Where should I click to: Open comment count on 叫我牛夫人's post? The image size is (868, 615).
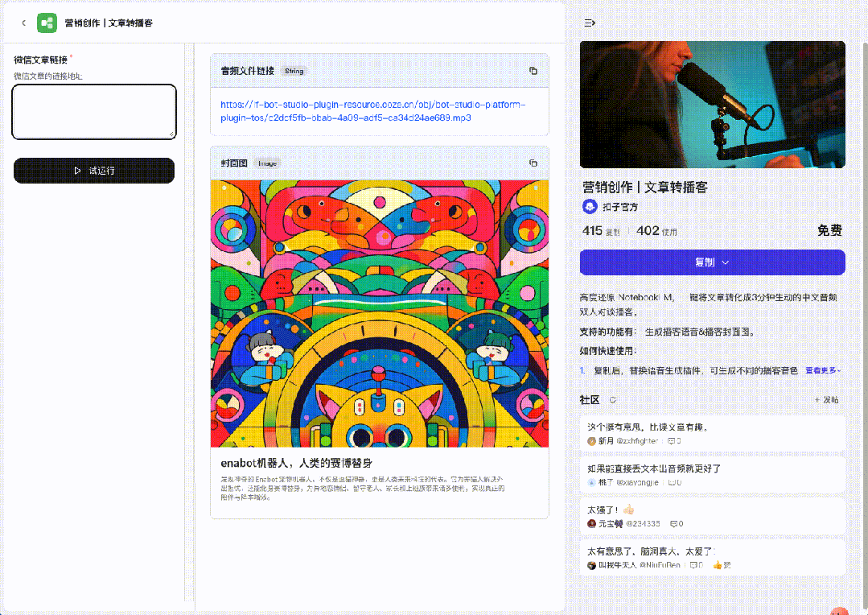[x=697, y=565]
